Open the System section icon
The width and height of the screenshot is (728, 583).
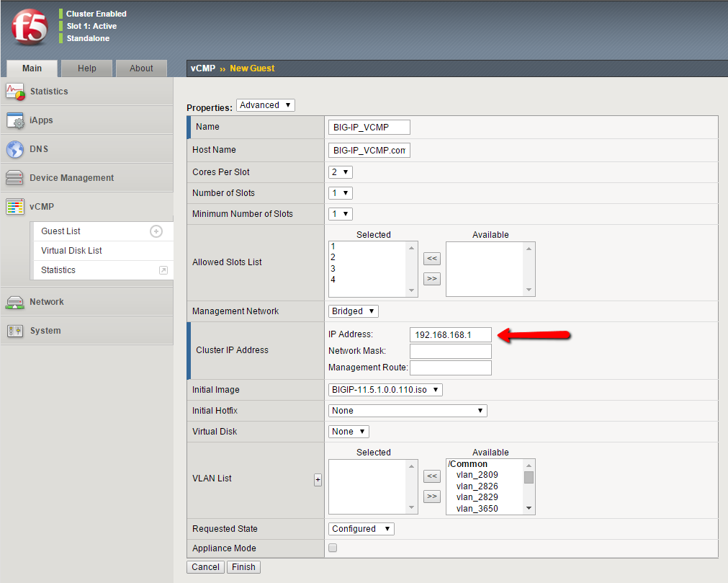[x=15, y=331]
